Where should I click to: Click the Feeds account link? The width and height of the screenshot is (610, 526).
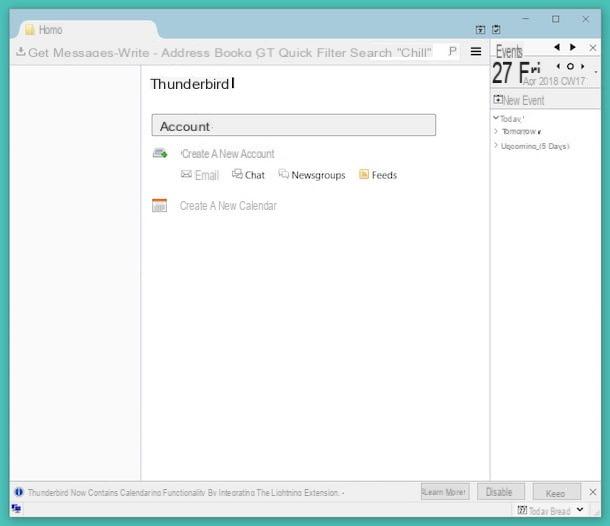384,175
